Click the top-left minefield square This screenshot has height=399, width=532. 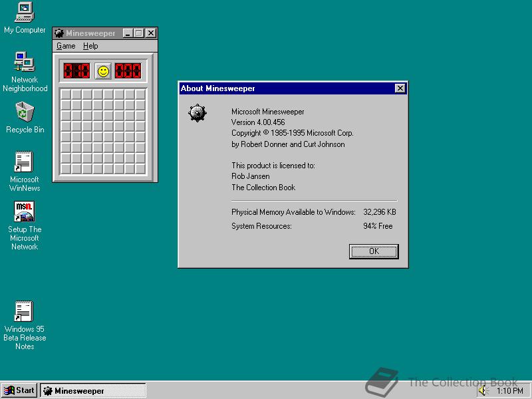point(66,94)
